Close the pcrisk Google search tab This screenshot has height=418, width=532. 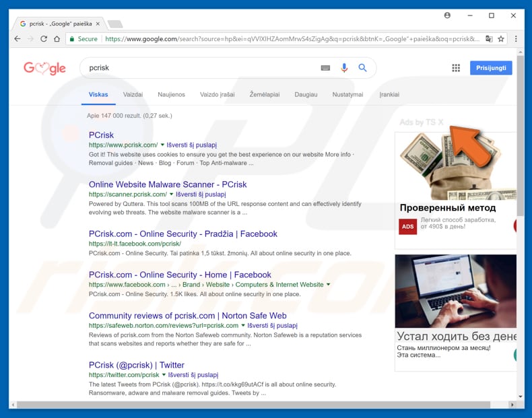[98, 24]
